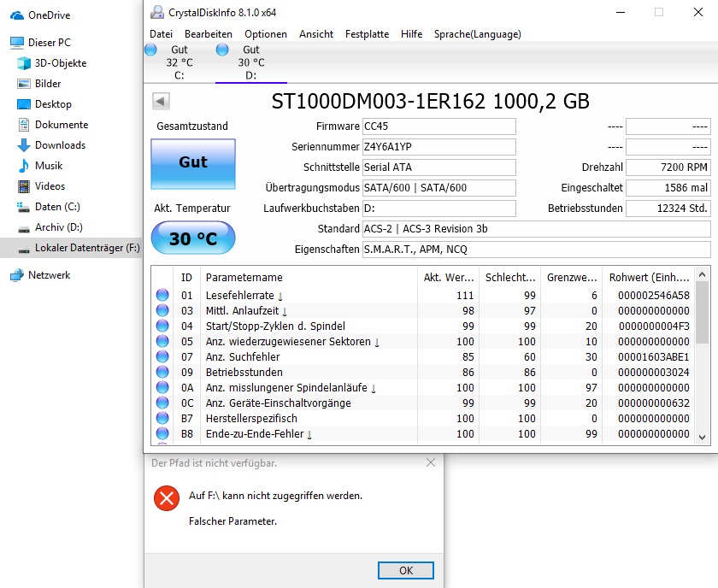Open the Ansicht menu
The height and width of the screenshot is (588, 718).
(x=316, y=34)
